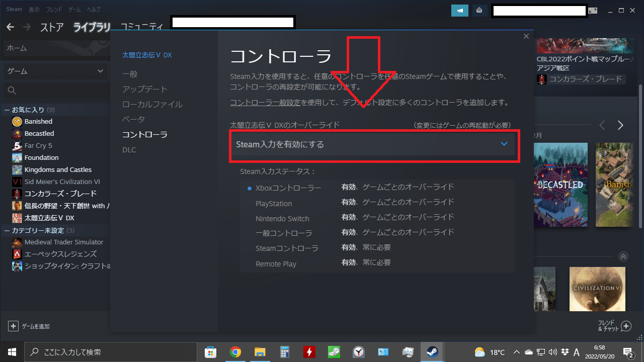644x362 pixels.
Task: Select ベータ in properties sidebar
Action: [133, 119]
